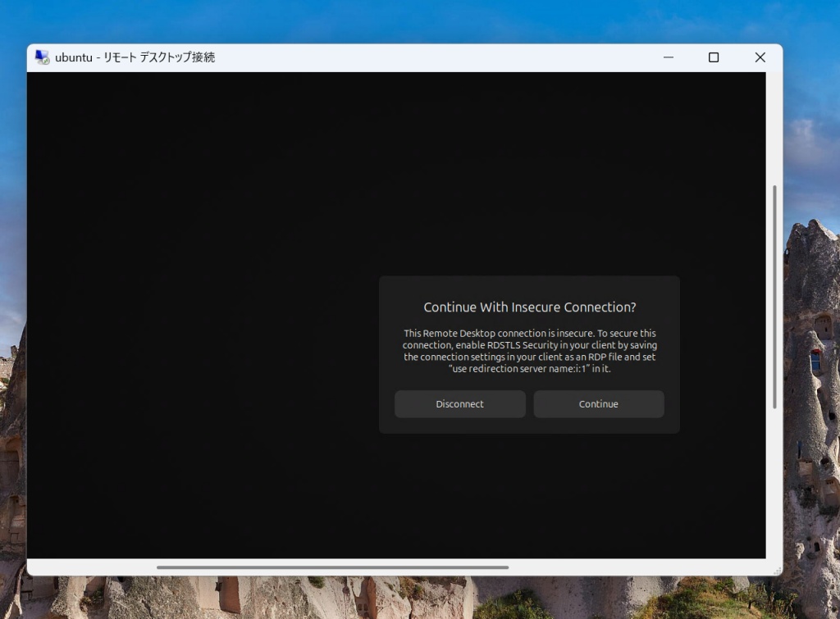Click the "Continue With Insecure Connection?" heading
Screen dimensions: 840x619
529,307
